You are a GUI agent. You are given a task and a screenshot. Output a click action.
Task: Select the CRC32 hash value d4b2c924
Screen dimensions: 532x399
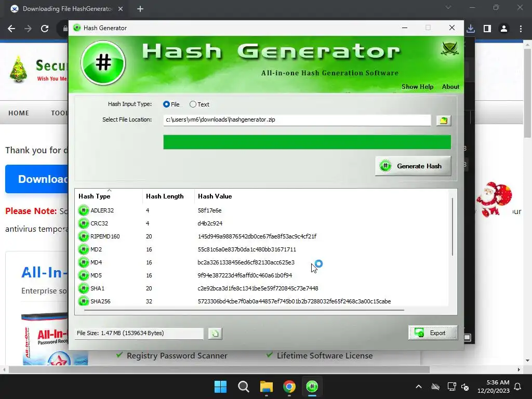pyautogui.click(x=210, y=223)
